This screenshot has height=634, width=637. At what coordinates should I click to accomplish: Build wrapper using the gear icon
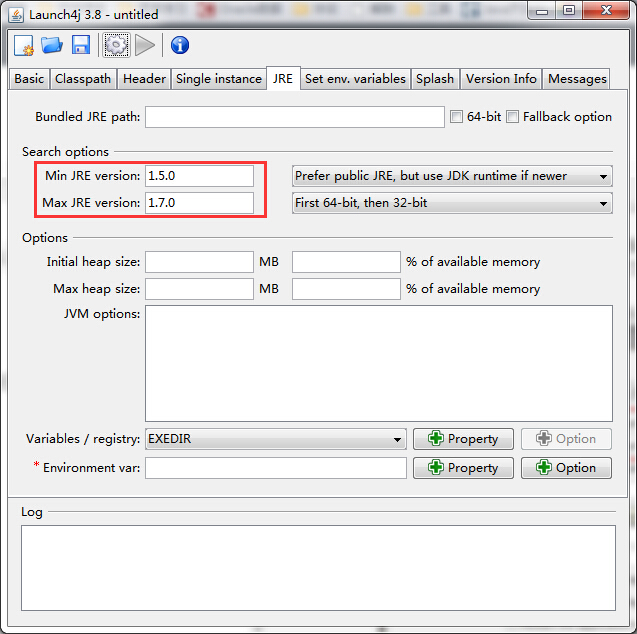[x=116, y=45]
